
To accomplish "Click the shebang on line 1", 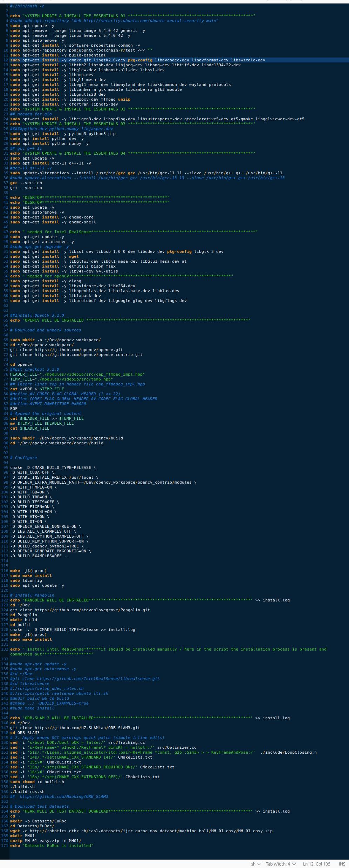I will coord(27,6).
